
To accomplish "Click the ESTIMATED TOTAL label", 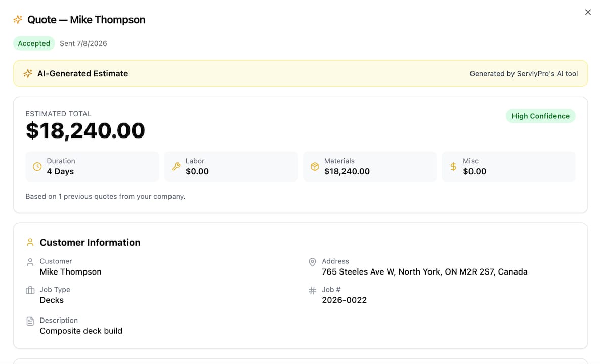I will pyautogui.click(x=59, y=114).
